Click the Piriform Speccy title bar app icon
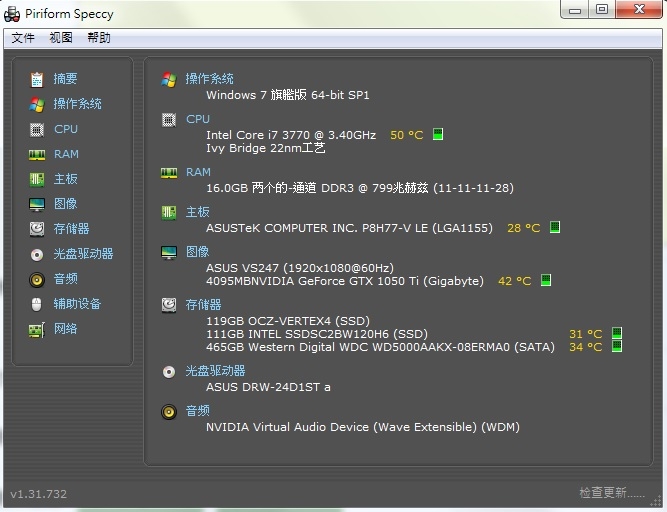 (12, 14)
